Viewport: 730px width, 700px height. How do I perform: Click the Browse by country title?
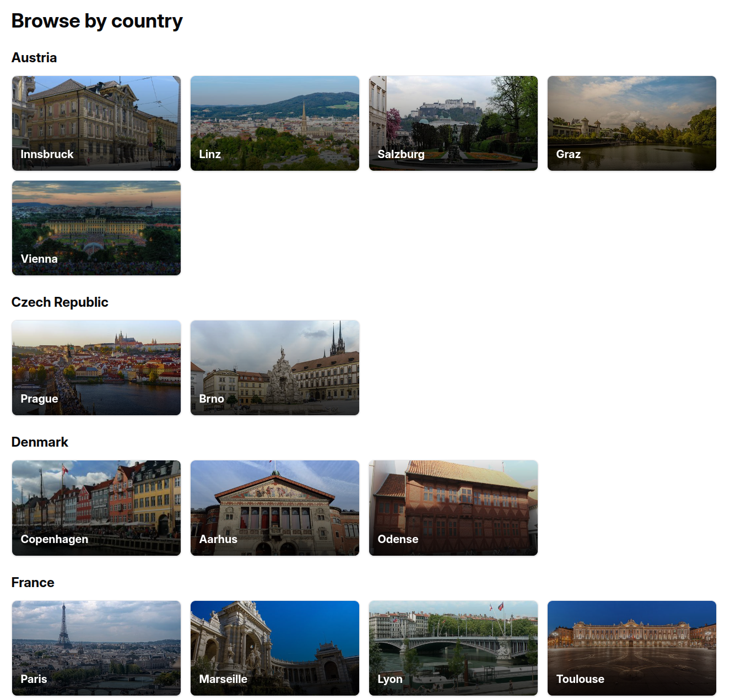[x=97, y=21]
